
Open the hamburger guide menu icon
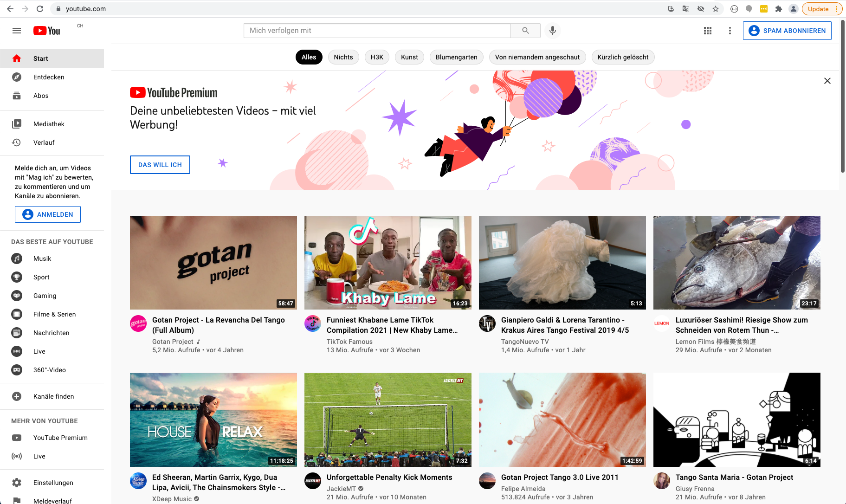17,31
